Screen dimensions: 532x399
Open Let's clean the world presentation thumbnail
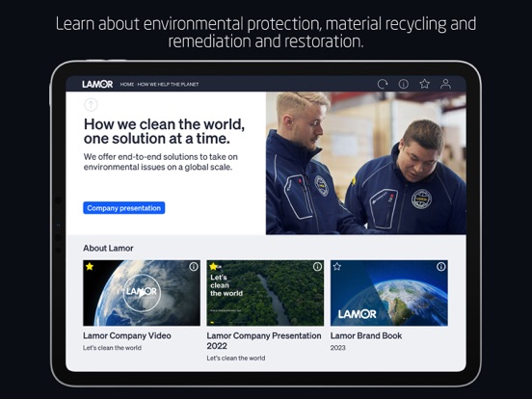[x=265, y=293]
